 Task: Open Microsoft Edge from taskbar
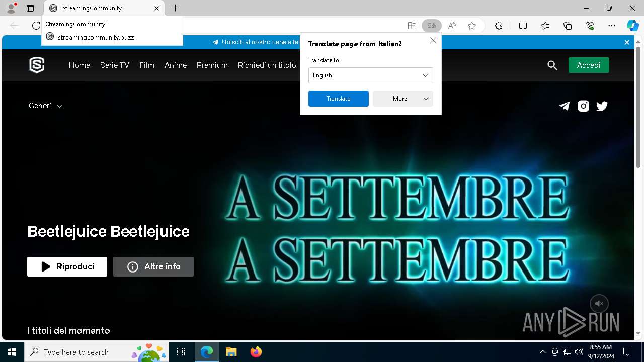(207, 352)
